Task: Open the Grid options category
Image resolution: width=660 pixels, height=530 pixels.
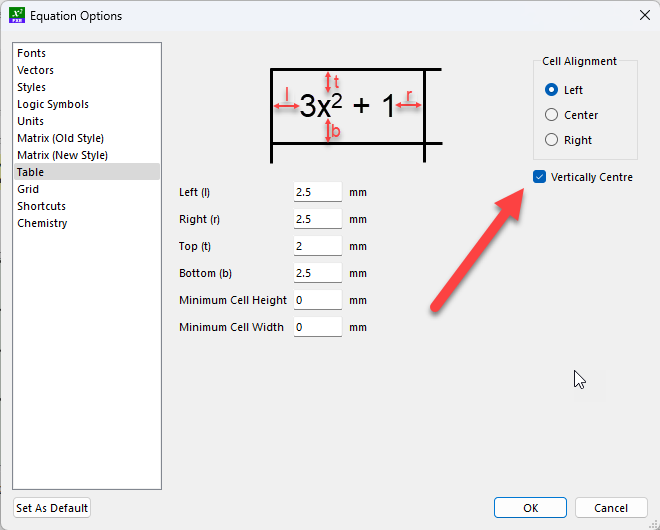Action: tap(29, 189)
